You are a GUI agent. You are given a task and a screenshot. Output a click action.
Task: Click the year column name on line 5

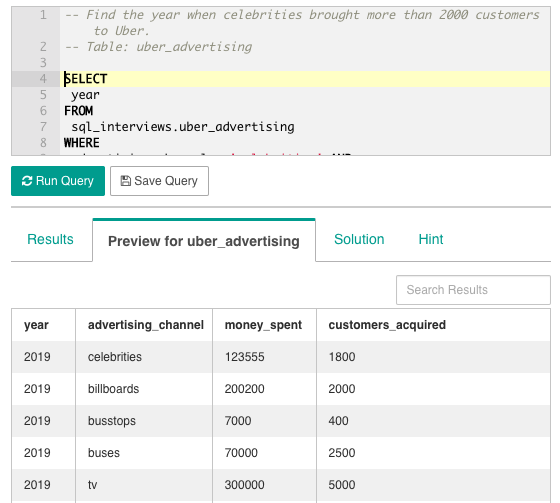(85, 95)
